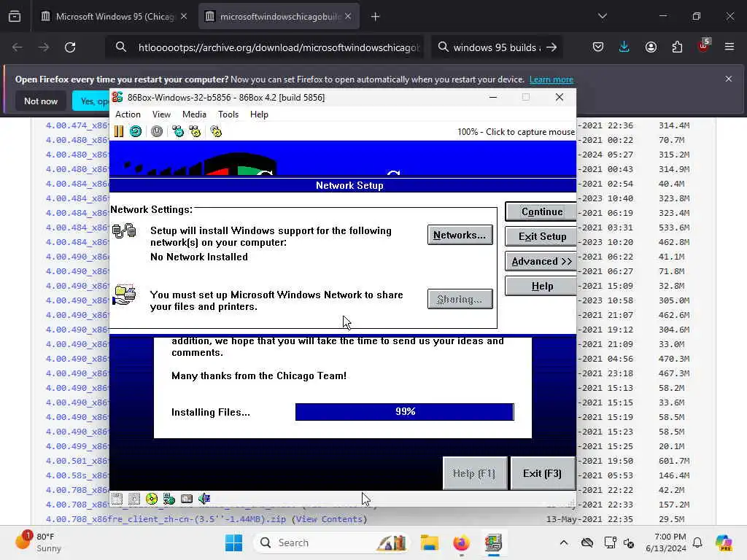This screenshot has height=560, width=747.
Task: Open the Action menu in 86Box
Action: [128, 114]
